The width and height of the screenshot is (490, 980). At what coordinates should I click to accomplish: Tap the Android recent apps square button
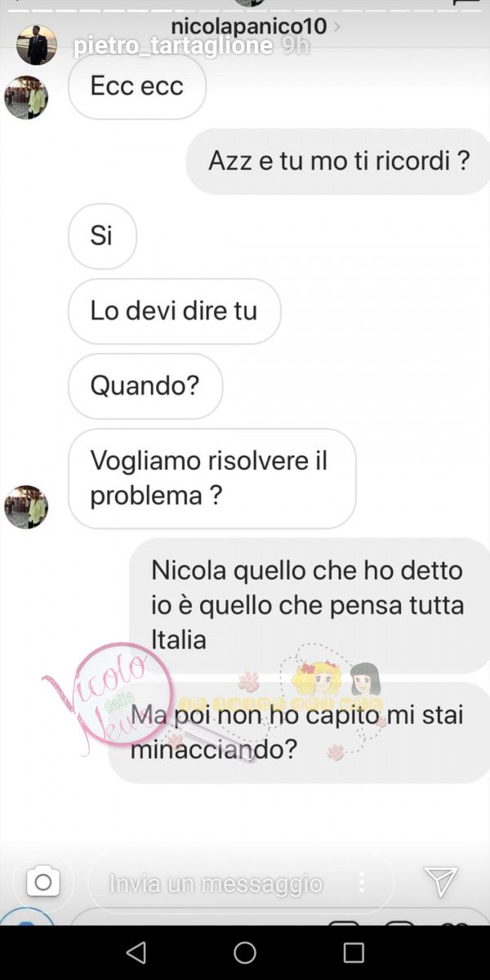coord(354,952)
